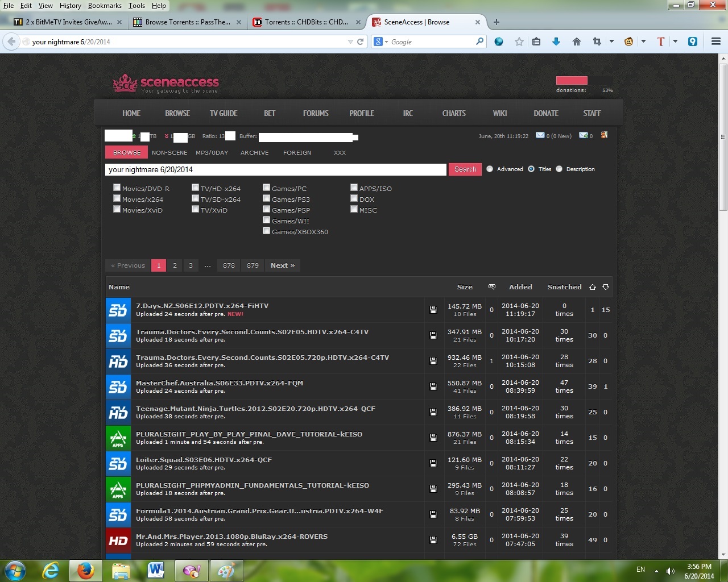Click the red donations progress bar

click(x=572, y=80)
